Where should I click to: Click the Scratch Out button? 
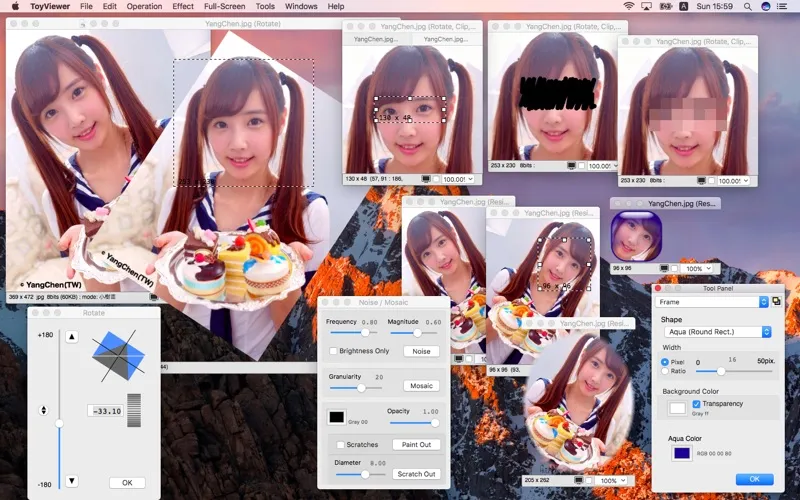tap(416, 474)
